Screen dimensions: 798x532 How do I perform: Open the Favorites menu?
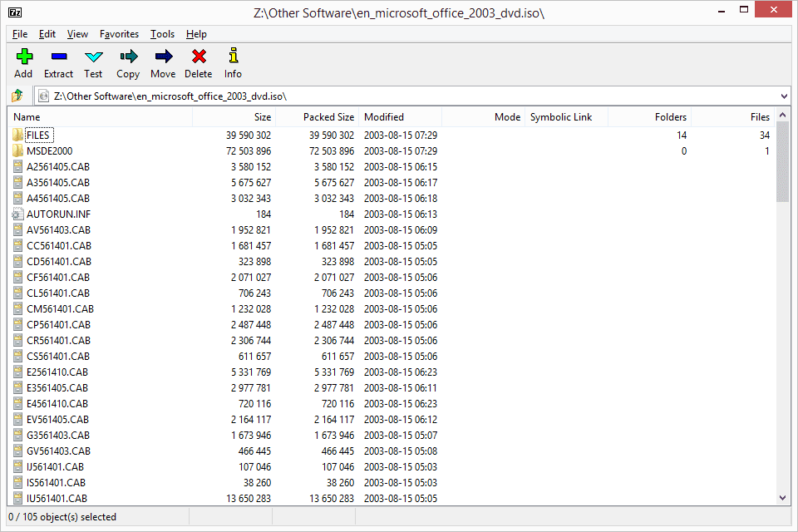pos(119,34)
